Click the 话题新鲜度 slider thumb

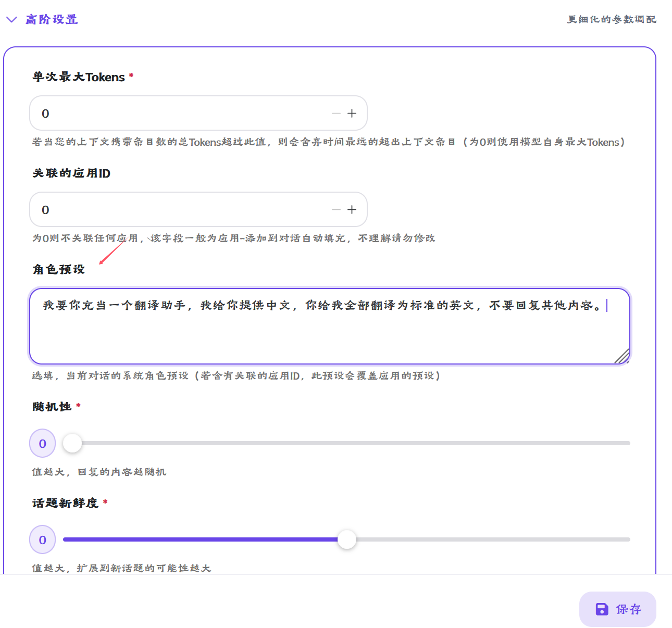[346, 539]
